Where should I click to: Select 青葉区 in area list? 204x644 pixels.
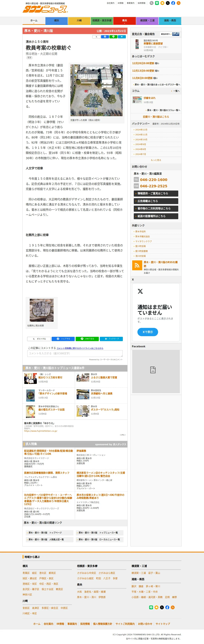click(x=26, y=573)
